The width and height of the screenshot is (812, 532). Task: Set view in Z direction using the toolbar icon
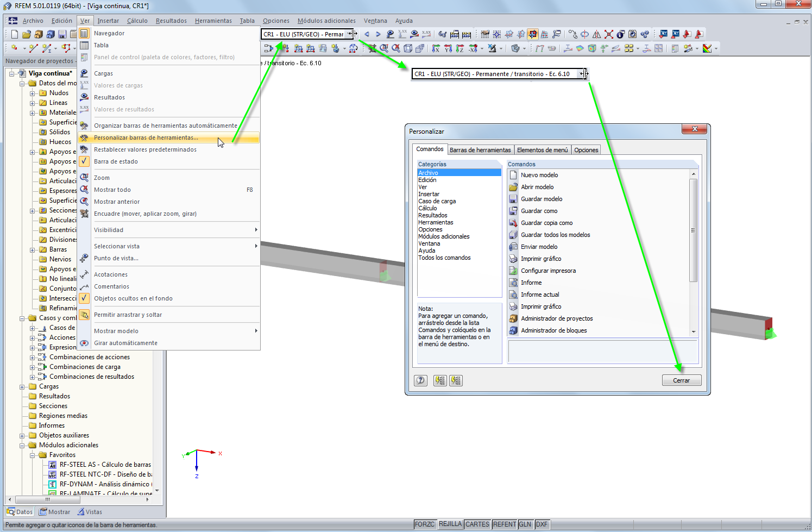(459, 48)
